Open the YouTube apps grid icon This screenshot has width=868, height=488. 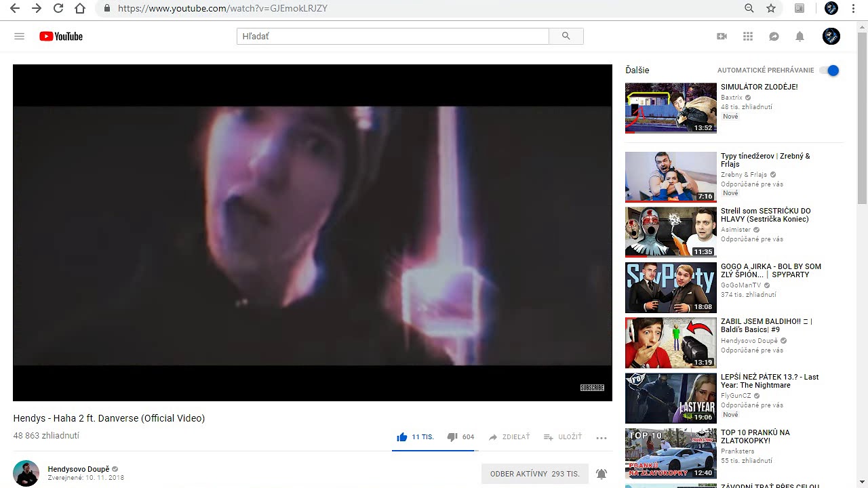tap(748, 37)
